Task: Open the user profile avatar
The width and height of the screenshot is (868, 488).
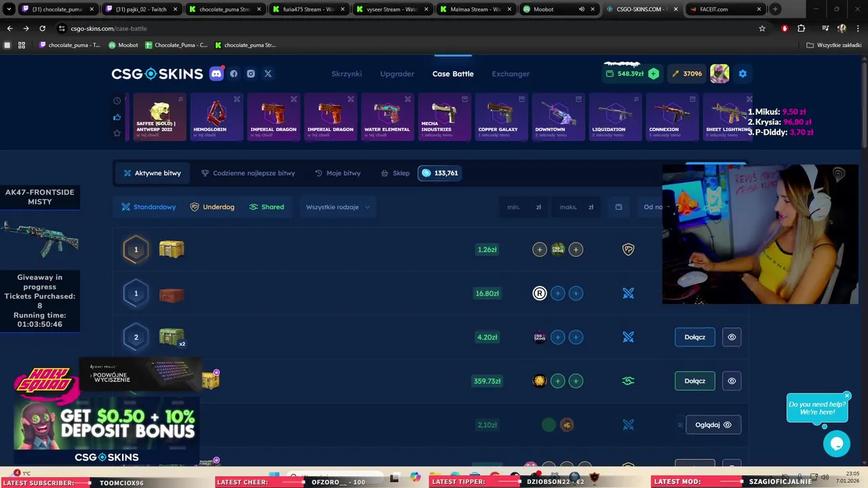Action: click(x=719, y=74)
